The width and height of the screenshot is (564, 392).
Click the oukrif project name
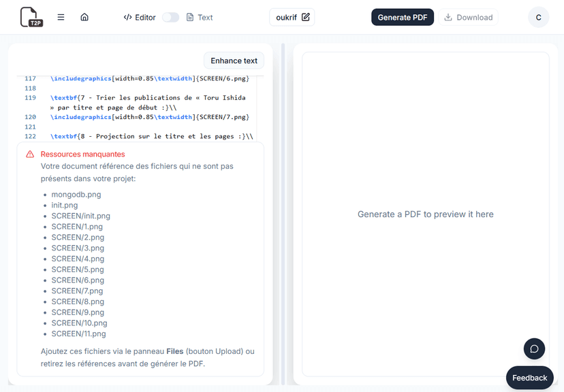pyautogui.click(x=283, y=17)
